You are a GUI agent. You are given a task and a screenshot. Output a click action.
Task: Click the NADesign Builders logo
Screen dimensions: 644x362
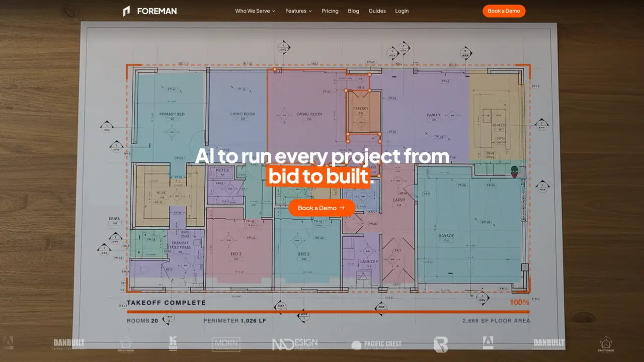[295, 344]
